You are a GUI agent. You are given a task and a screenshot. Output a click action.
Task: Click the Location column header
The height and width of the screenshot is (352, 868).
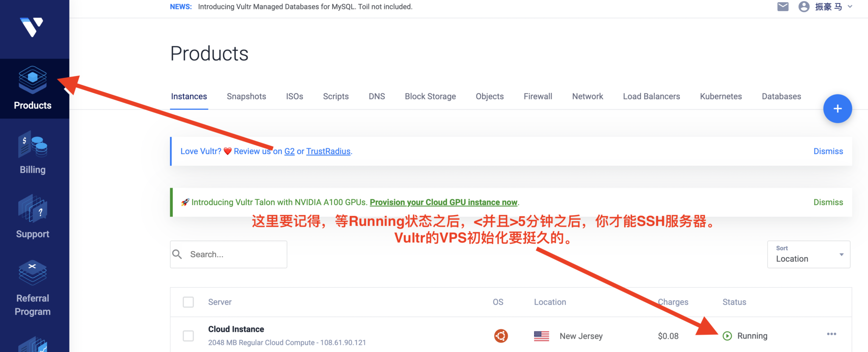550,302
